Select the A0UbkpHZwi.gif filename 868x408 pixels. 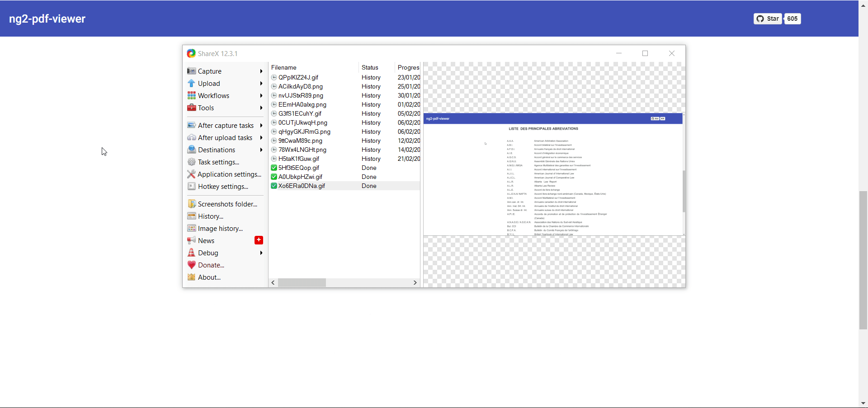pyautogui.click(x=300, y=177)
